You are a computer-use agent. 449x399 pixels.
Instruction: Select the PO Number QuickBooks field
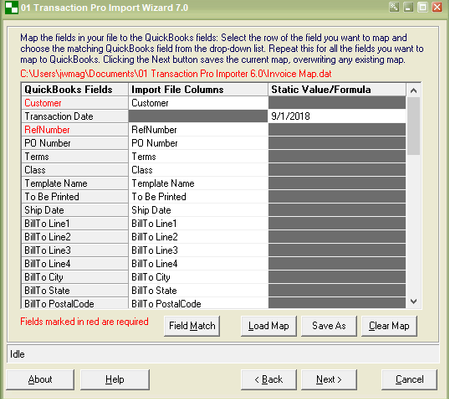click(75, 143)
